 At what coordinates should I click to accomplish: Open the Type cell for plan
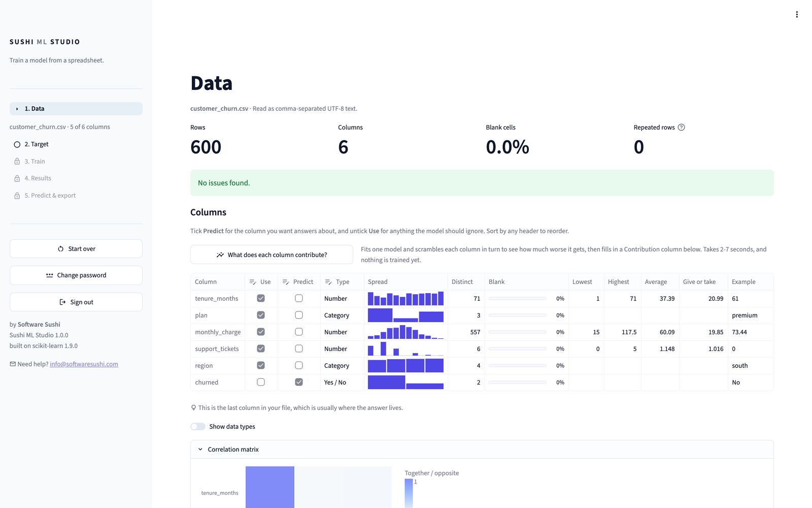[x=343, y=315]
